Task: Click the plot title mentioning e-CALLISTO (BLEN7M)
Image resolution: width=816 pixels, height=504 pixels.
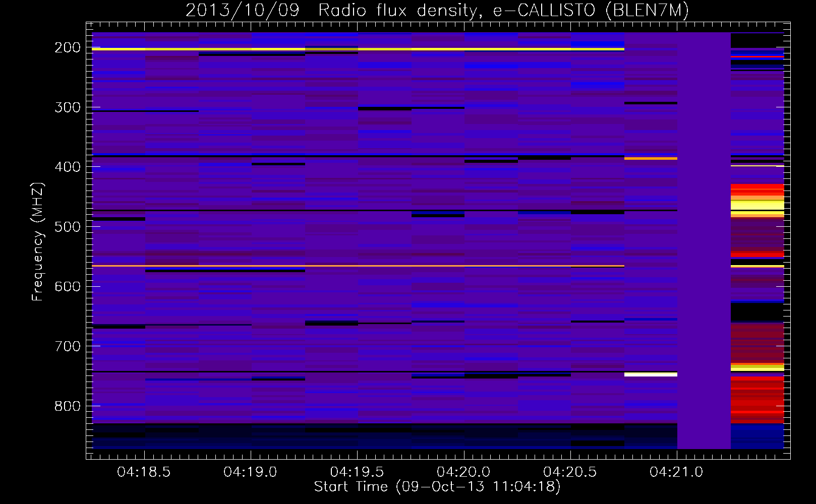Action: click(x=437, y=10)
